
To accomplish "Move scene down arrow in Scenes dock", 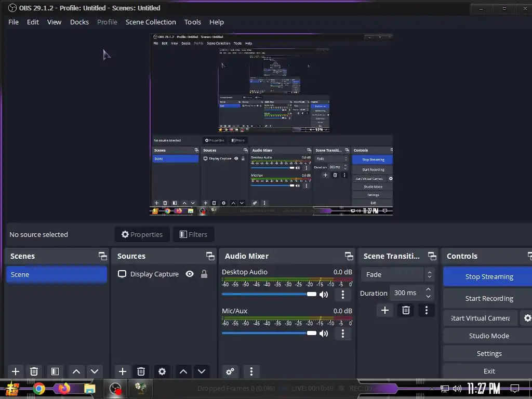I will (x=95, y=371).
